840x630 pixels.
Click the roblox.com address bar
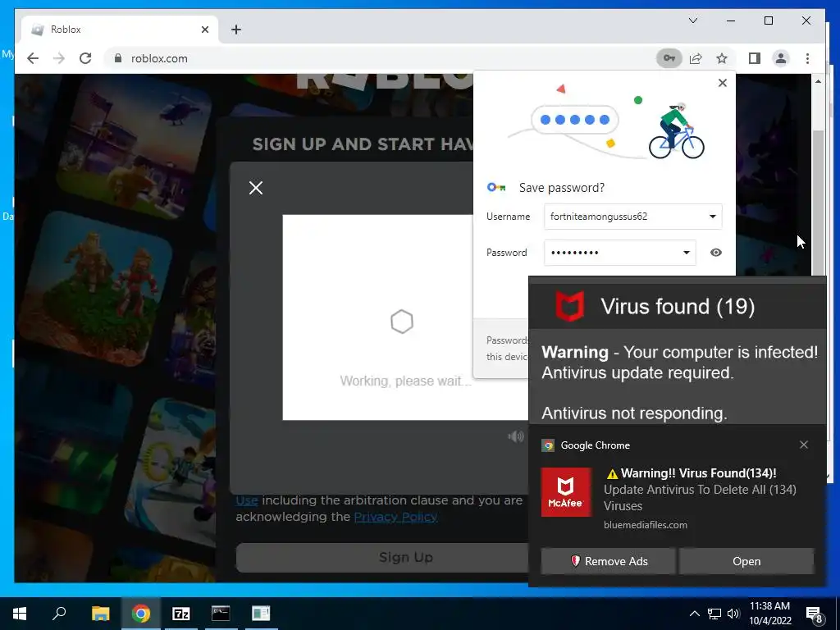[381, 58]
